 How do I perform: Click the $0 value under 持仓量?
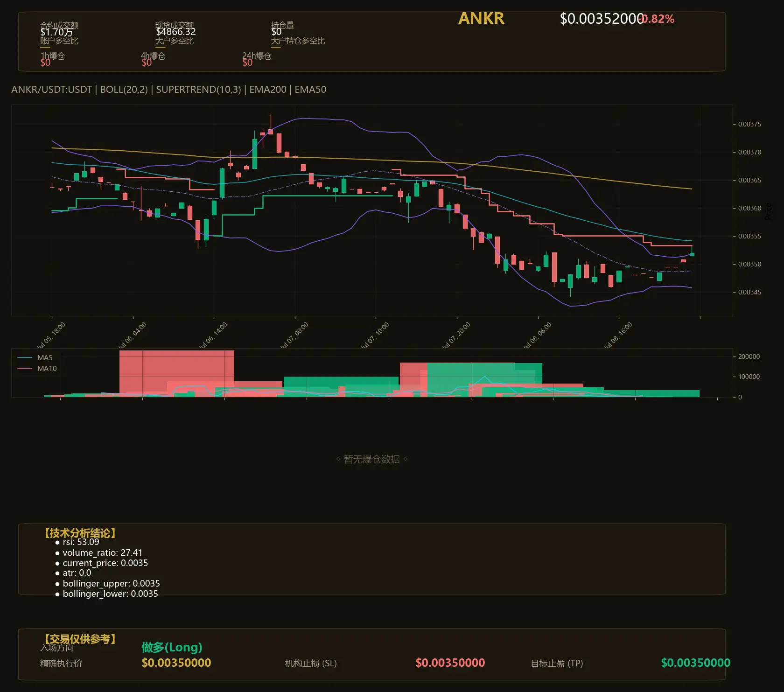[x=276, y=32]
